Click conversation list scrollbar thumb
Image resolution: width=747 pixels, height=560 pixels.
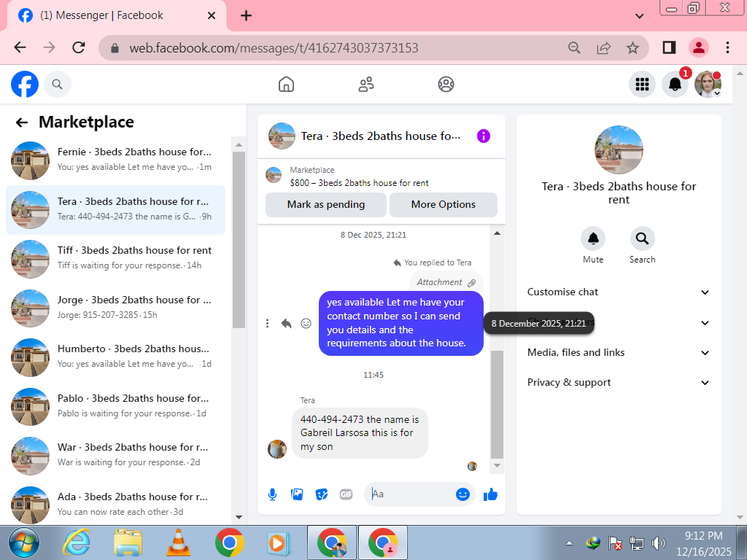(x=239, y=240)
